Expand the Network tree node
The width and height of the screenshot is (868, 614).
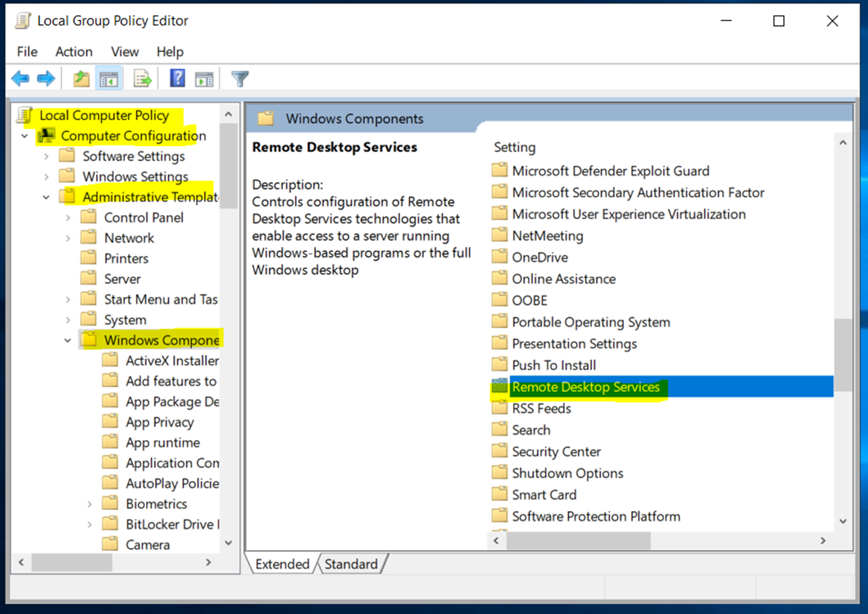[x=67, y=238]
